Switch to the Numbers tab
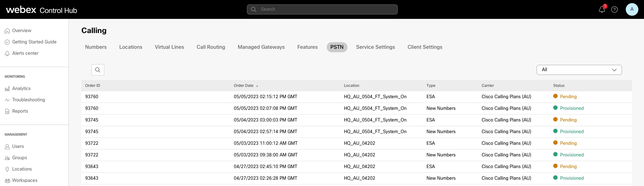The height and width of the screenshot is (186, 644). tap(96, 47)
